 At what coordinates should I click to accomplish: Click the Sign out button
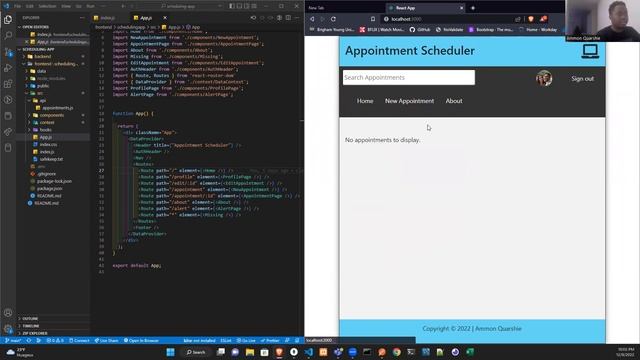coord(582,79)
